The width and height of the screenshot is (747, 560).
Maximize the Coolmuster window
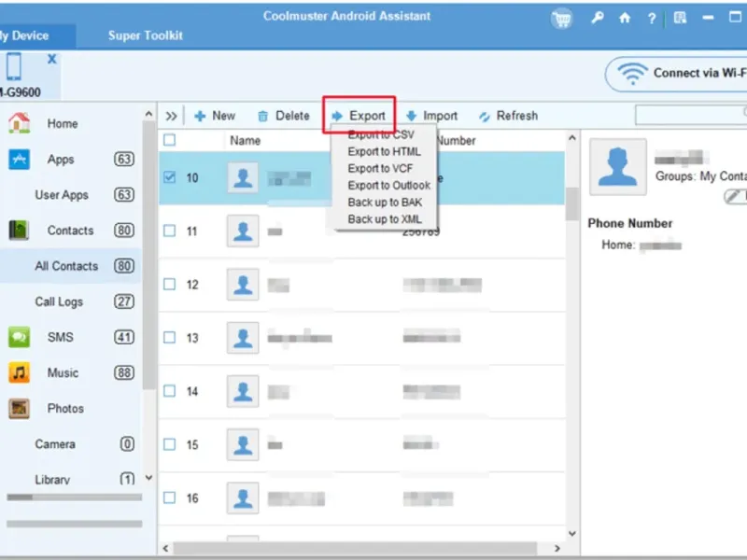click(735, 17)
